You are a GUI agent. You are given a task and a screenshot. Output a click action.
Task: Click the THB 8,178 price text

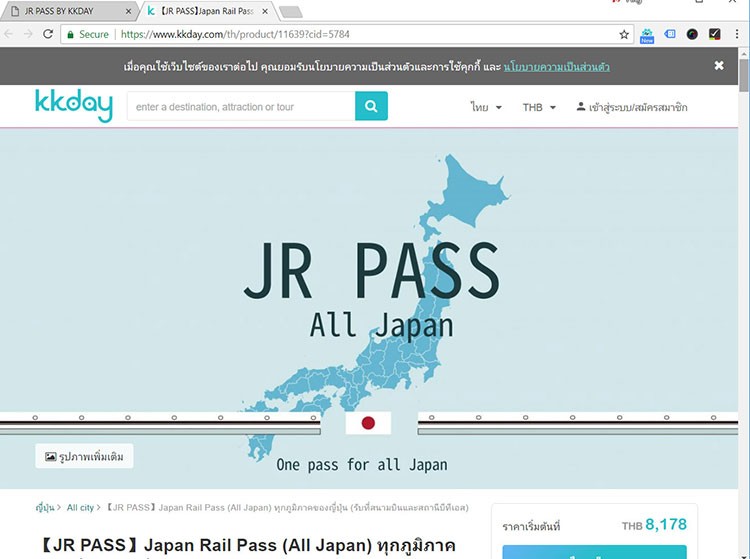654,525
